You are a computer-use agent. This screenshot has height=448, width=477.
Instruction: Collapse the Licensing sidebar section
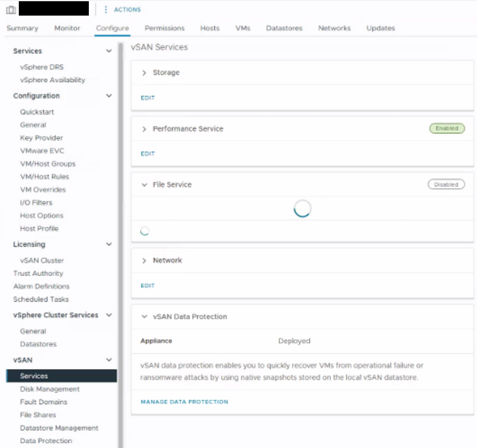[108, 244]
